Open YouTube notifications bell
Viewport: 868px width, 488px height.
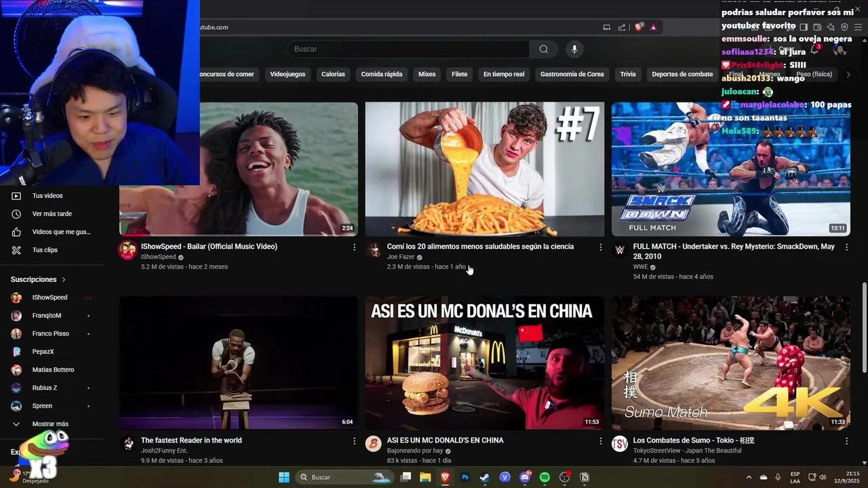[x=815, y=49]
